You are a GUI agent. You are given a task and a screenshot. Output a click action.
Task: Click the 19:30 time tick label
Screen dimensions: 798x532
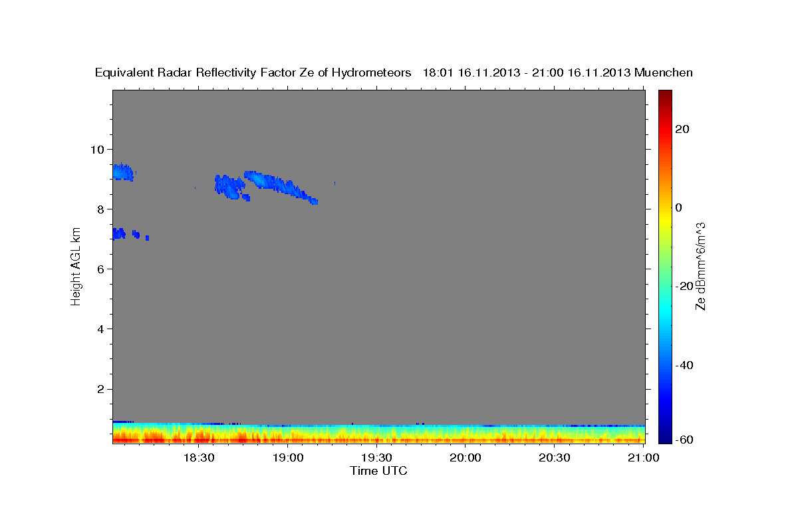pyautogui.click(x=376, y=458)
